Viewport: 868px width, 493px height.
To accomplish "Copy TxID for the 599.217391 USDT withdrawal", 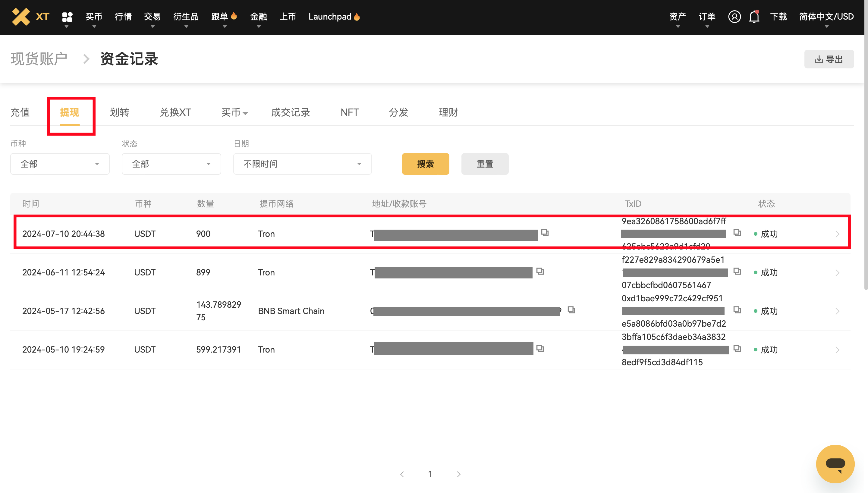I will click(737, 348).
